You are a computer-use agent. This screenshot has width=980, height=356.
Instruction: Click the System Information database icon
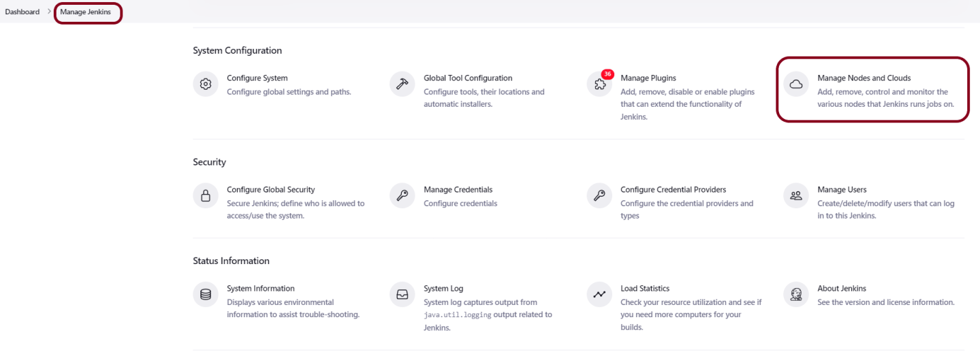click(205, 295)
